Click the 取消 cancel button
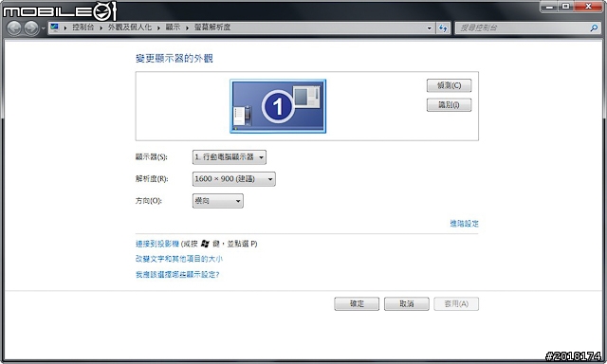The image size is (607, 364). 407,303
